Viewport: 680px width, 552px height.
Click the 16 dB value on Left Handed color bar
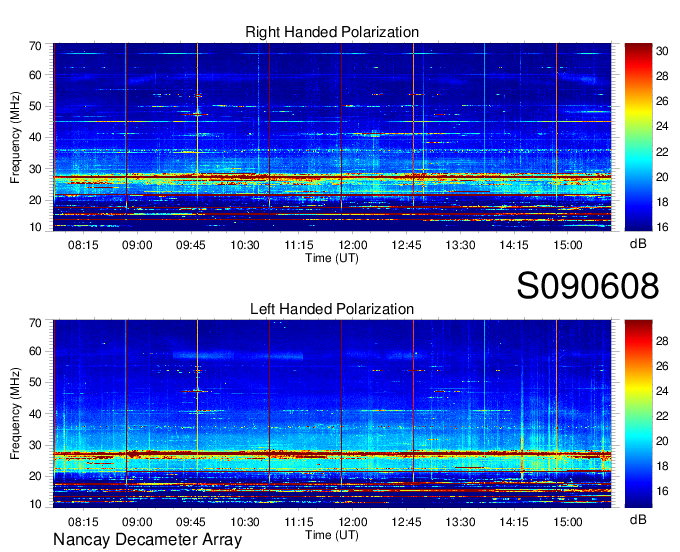click(x=662, y=491)
